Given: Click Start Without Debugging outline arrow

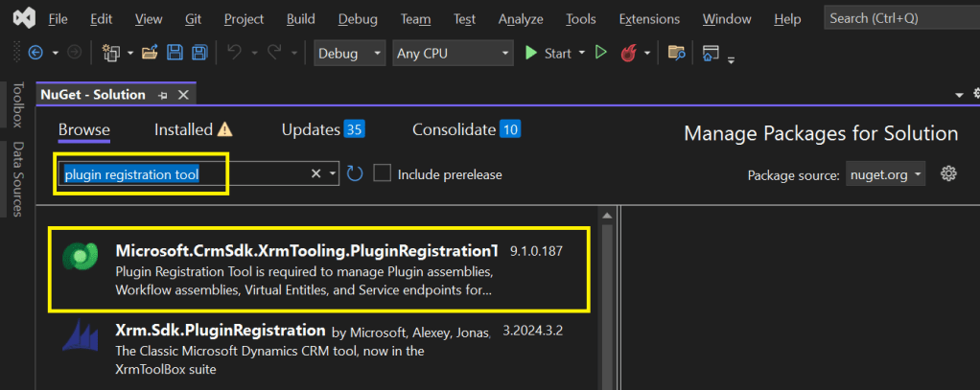Looking at the screenshot, I should [x=601, y=53].
